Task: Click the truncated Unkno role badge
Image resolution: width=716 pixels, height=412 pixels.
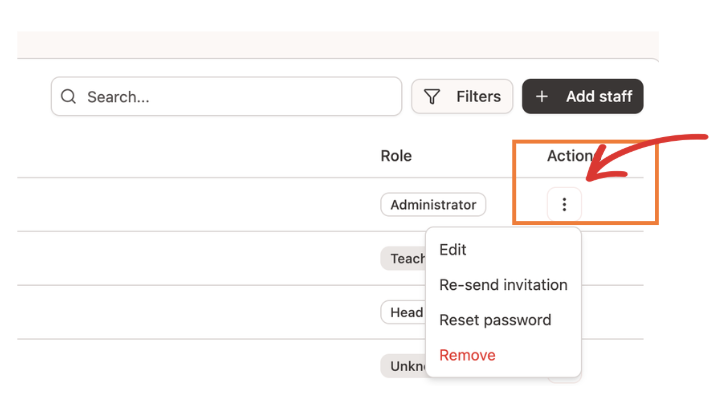Action: click(403, 366)
